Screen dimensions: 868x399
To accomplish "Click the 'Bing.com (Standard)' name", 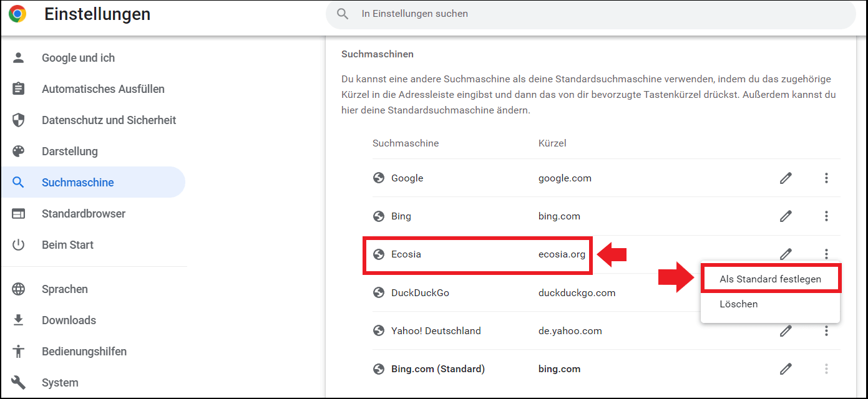I will click(x=438, y=369).
